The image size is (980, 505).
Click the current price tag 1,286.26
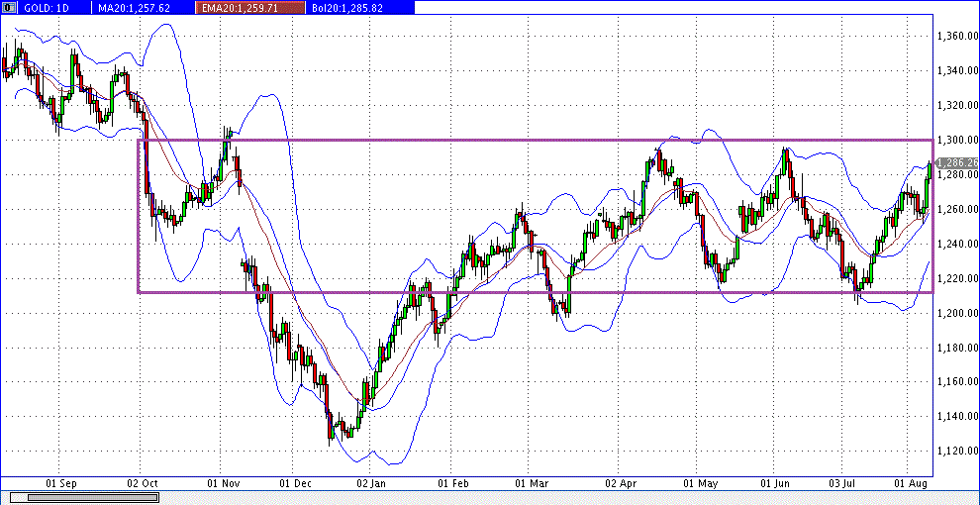pyautogui.click(x=958, y=162)
